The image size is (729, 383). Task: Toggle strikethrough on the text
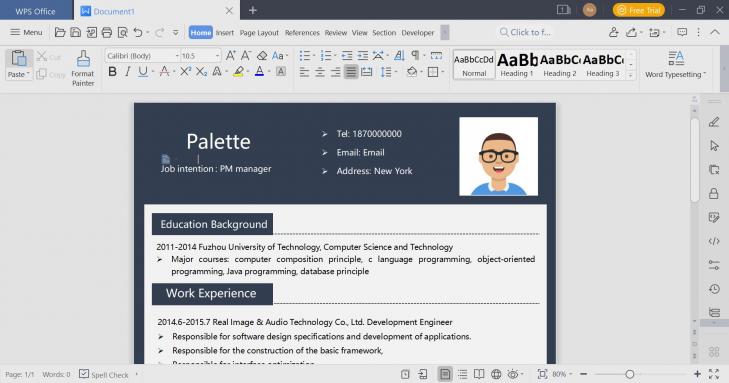click(164, 72)
